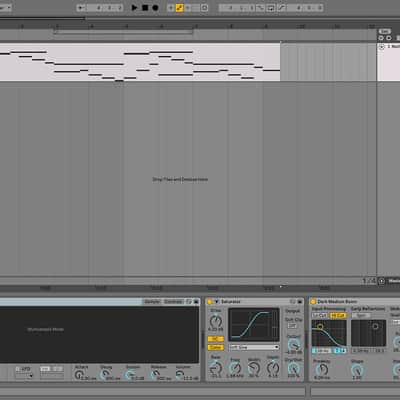
Task: Start playback with the Play button
Action: click(135, 7)
